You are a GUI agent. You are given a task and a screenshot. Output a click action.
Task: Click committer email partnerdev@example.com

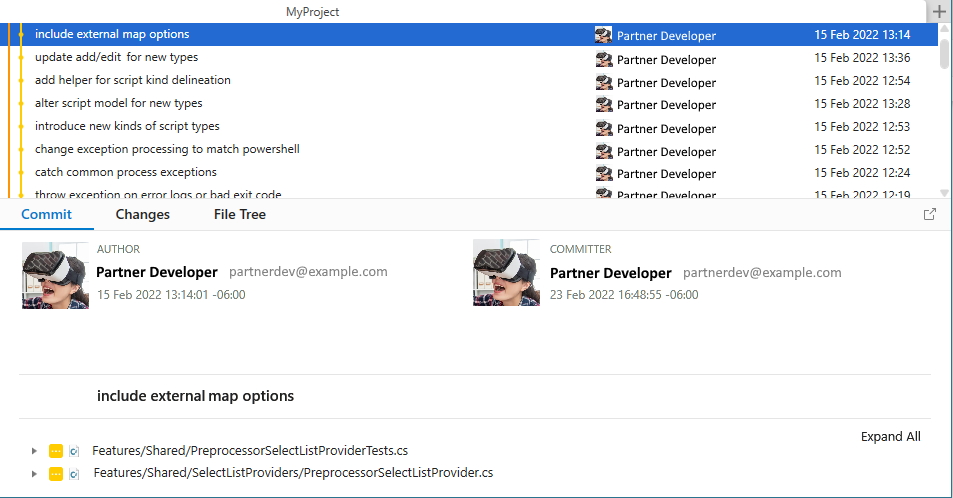(x=762, y=273)
